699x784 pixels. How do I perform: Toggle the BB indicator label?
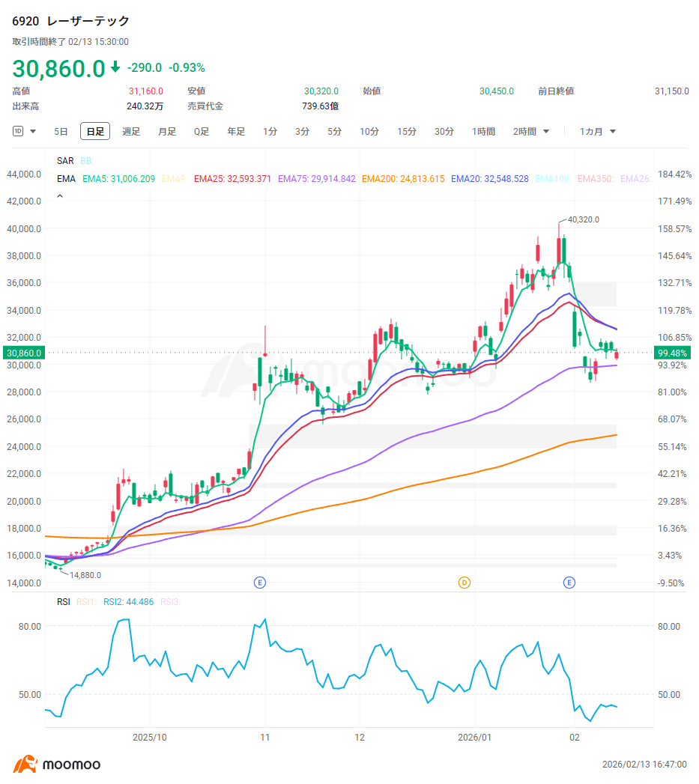[x=87, y=161]
